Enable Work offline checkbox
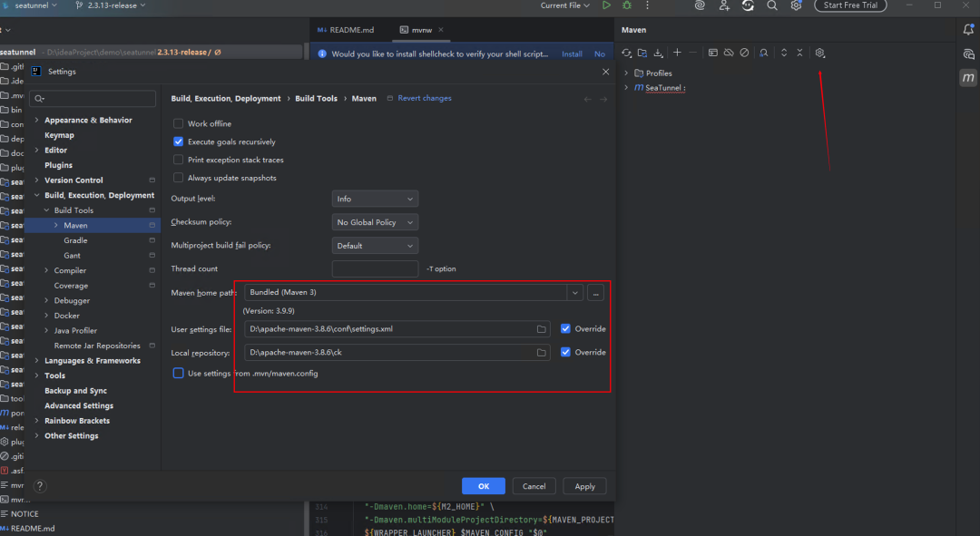 coord(178,123)
